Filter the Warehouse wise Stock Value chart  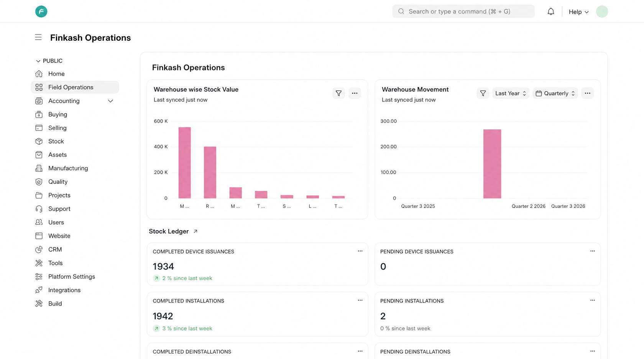(x=338, y=93)
